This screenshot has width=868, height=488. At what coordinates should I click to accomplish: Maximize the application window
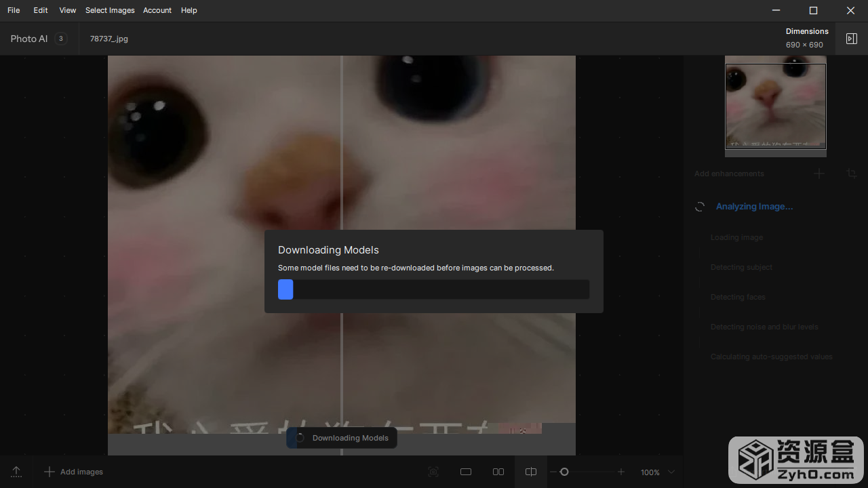(x=814, y=10)
